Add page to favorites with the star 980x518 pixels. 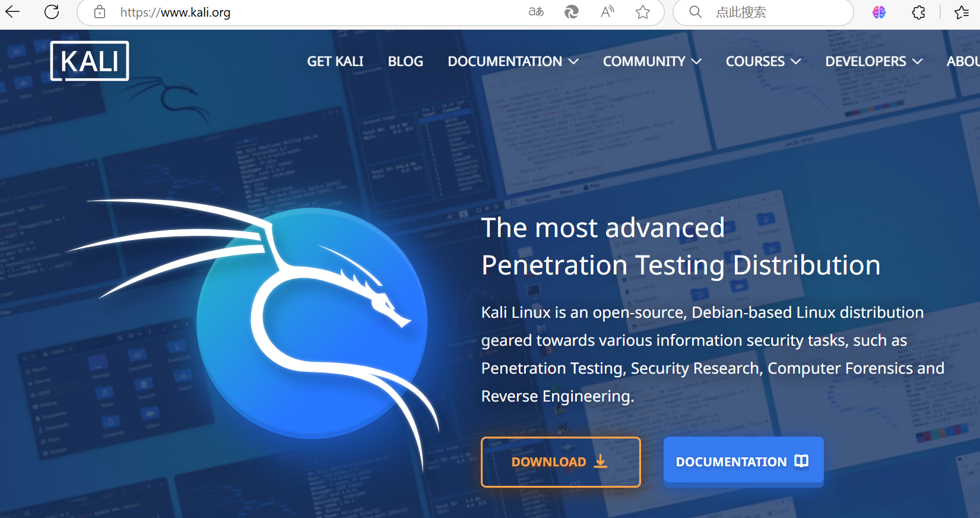tap(643, 12)
